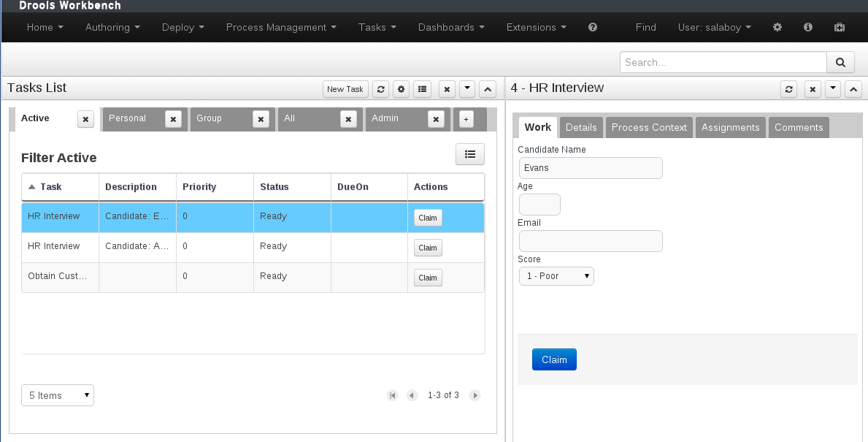868x442 pixels.
Task: Click the Email input field
Action: [591, 241]
